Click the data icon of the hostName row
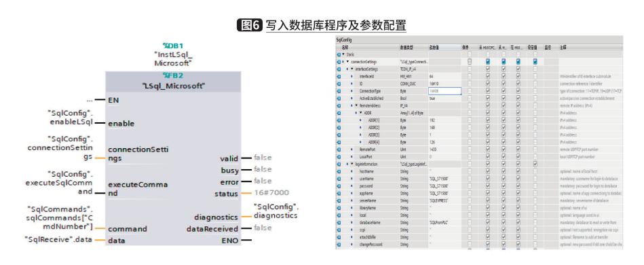 [339, 172]
